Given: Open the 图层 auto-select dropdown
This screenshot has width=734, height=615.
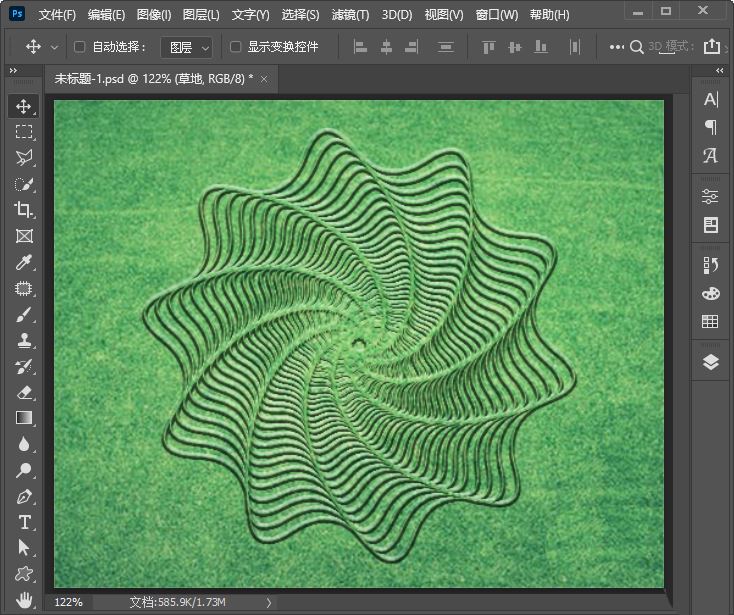Looking at the screenshot, I should 186,47.
